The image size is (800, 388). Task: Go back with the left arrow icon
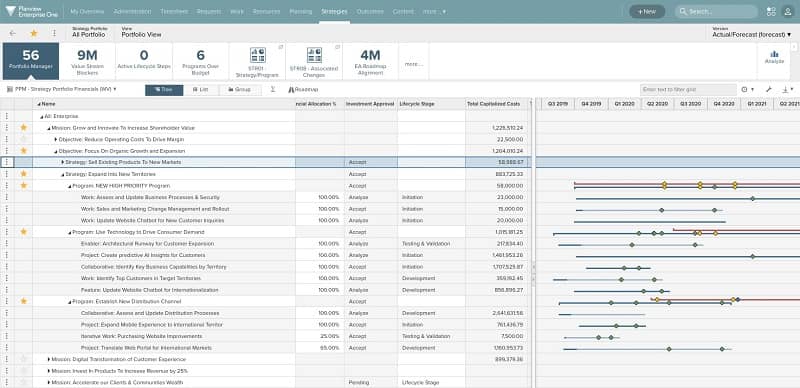coord(13,33)
